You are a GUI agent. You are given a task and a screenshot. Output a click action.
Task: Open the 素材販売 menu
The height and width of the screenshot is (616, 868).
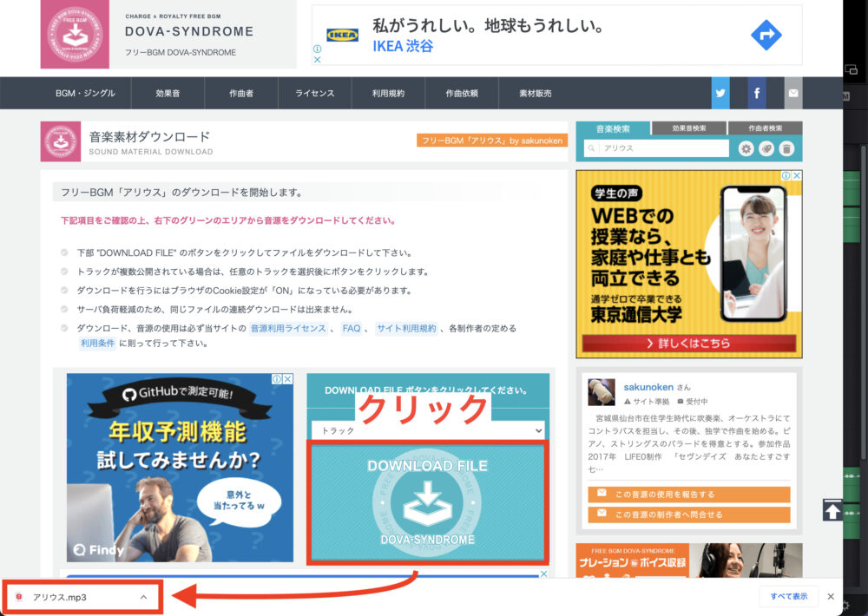(536, 93)
